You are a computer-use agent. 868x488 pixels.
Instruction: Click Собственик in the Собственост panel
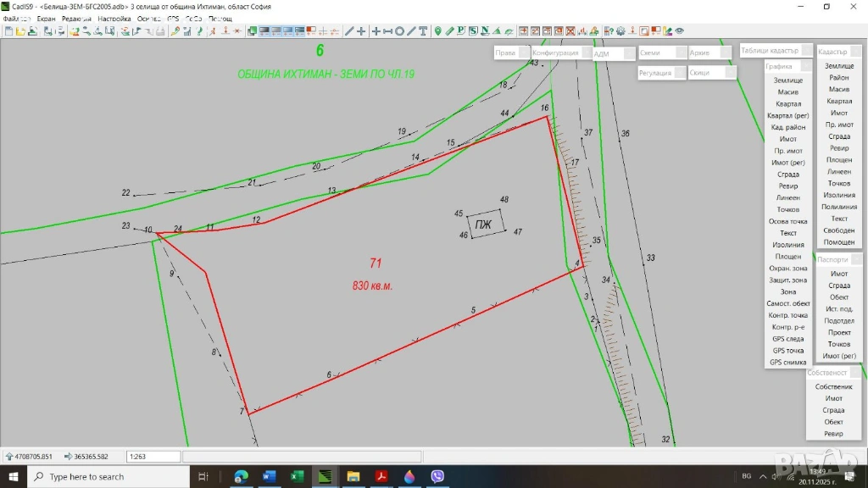click(833, 386)
